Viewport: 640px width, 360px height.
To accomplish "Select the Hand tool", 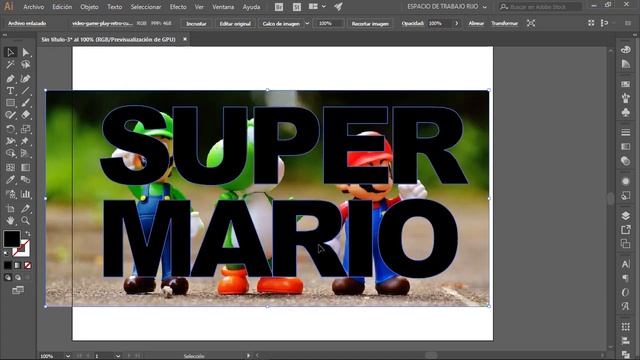I will coord(11,221).
